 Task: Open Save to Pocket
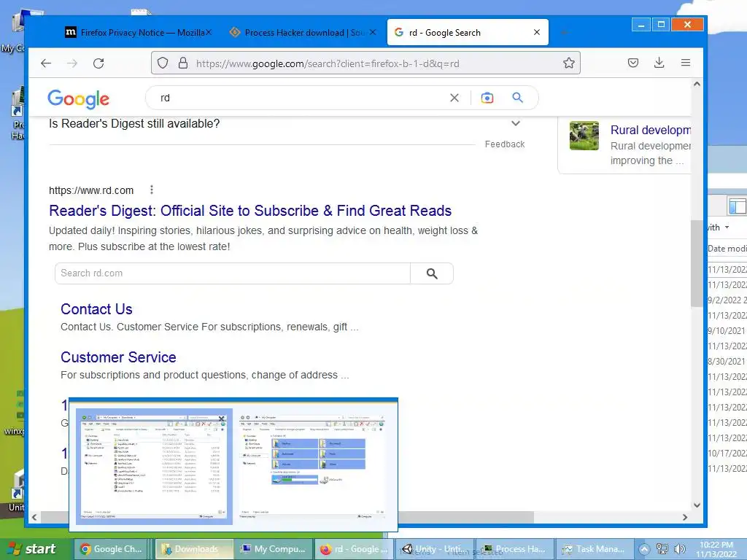tap(633, 63)
